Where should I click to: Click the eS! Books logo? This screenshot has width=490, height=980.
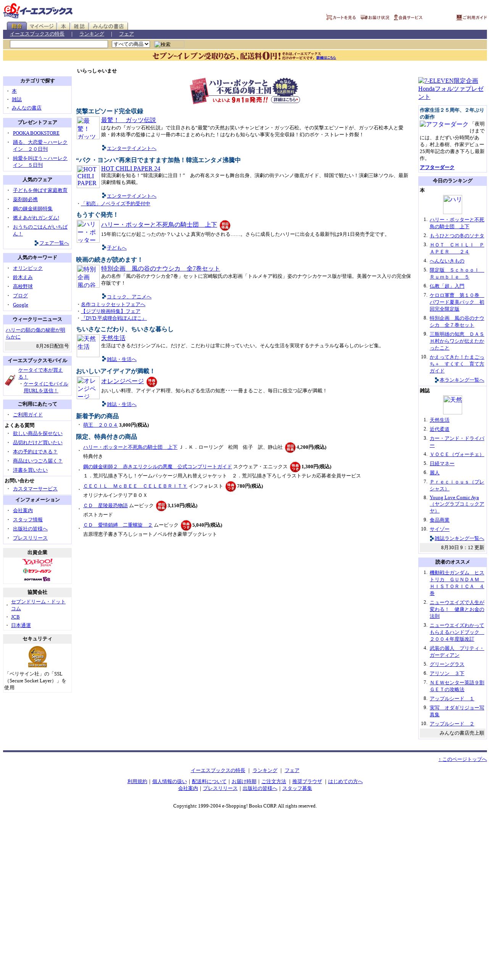tap(38, 11)
